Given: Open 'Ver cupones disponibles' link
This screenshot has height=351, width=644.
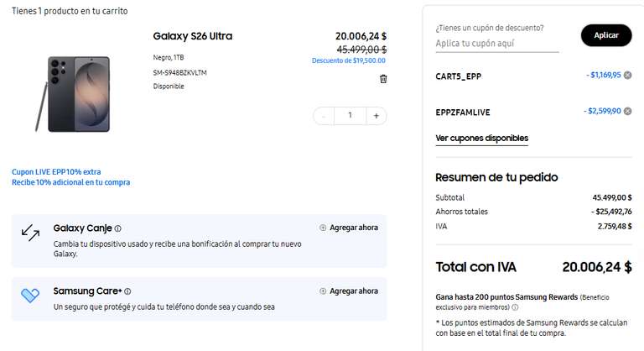Looking at the screenshot, I should pos(482,139).
